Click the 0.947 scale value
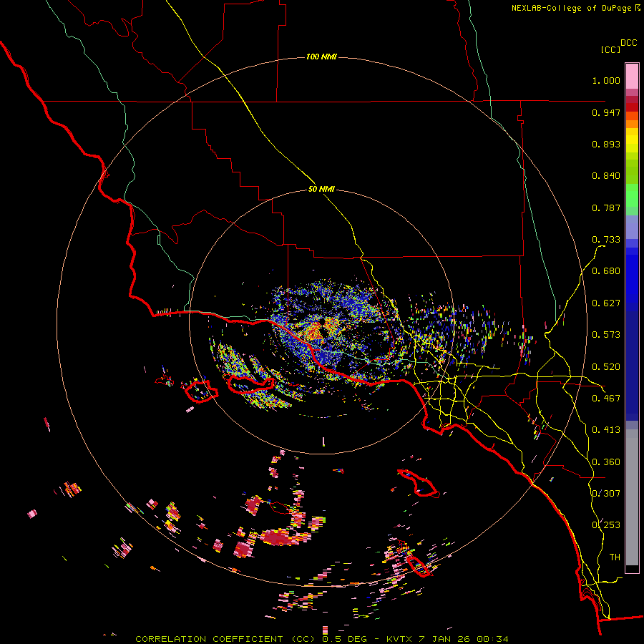 (x=606, y=112)
